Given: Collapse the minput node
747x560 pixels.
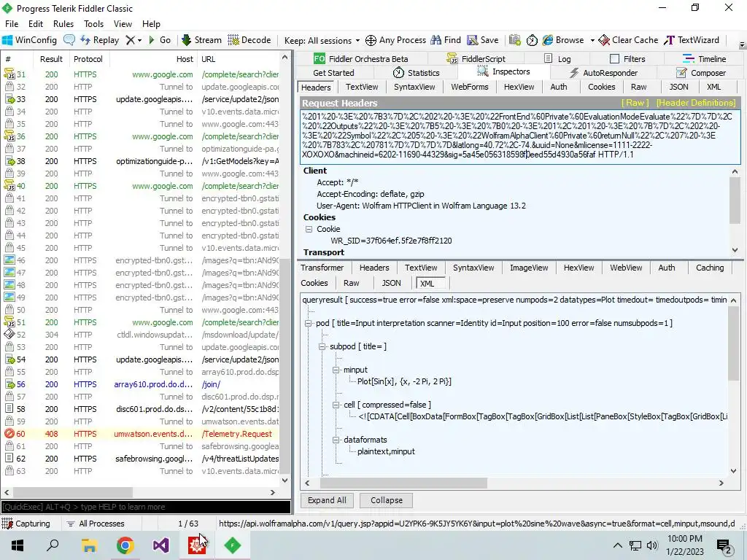Looking at the screenshot, I should [336, 370].
